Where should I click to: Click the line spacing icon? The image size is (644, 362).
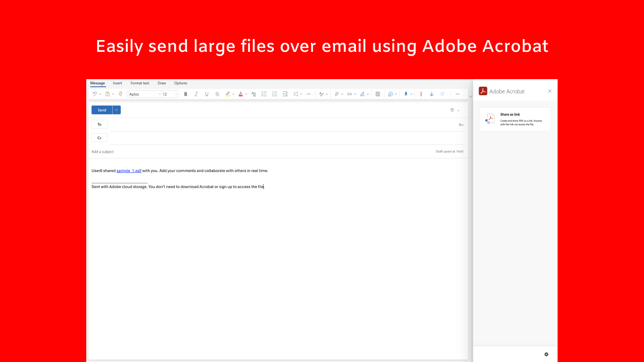(x=296, y=94)
